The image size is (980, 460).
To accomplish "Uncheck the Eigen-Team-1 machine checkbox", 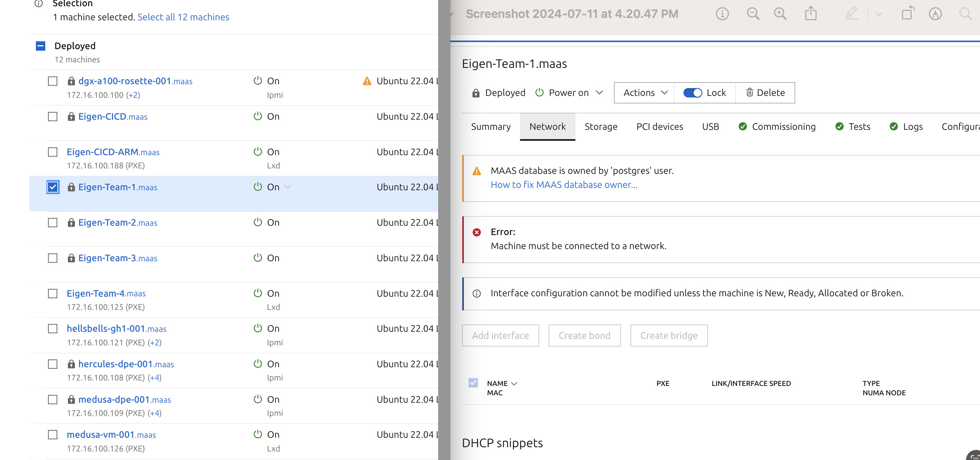I will point(53,187).
